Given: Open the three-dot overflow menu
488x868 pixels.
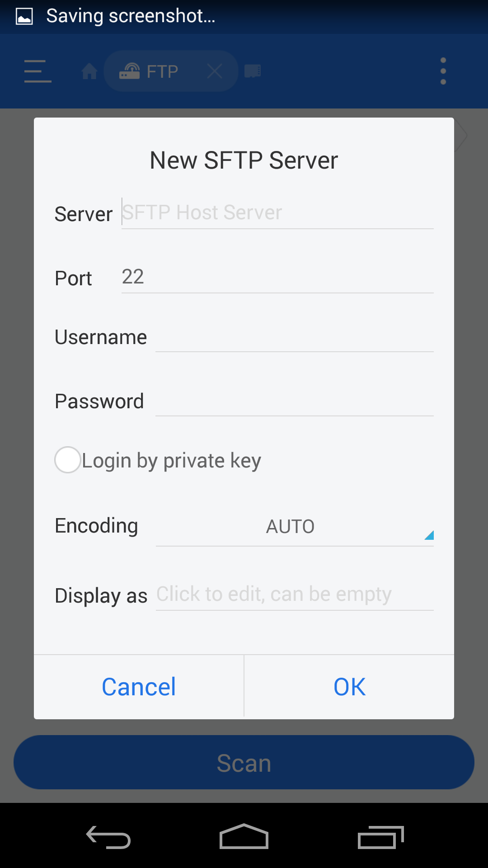Looking at the screenshot, I should click(x=443, y=71).
